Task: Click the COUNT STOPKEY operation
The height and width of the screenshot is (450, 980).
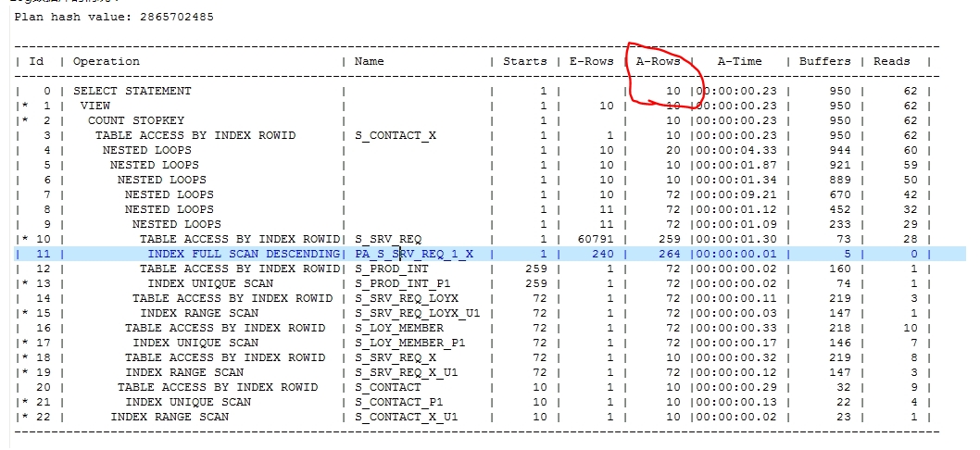Action: click(136, 120)
